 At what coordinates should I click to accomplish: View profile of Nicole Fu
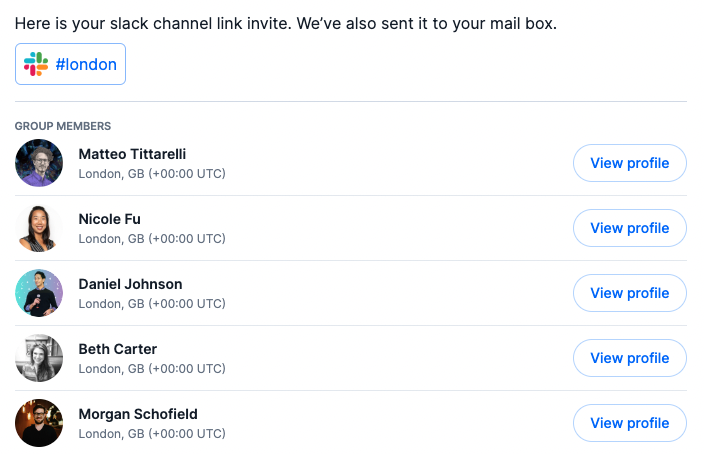click(629, 228)
